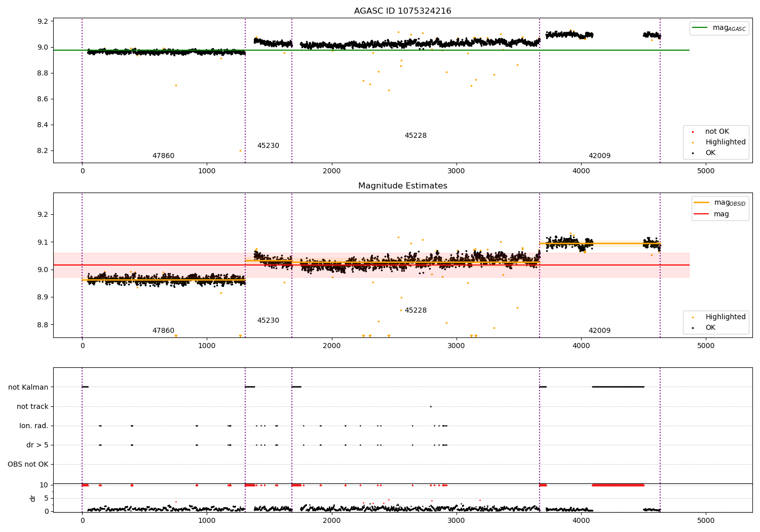760x532 pixels.
Task: Click the red 'mag' legend entry in middle plot
Action: pos(711,214)
